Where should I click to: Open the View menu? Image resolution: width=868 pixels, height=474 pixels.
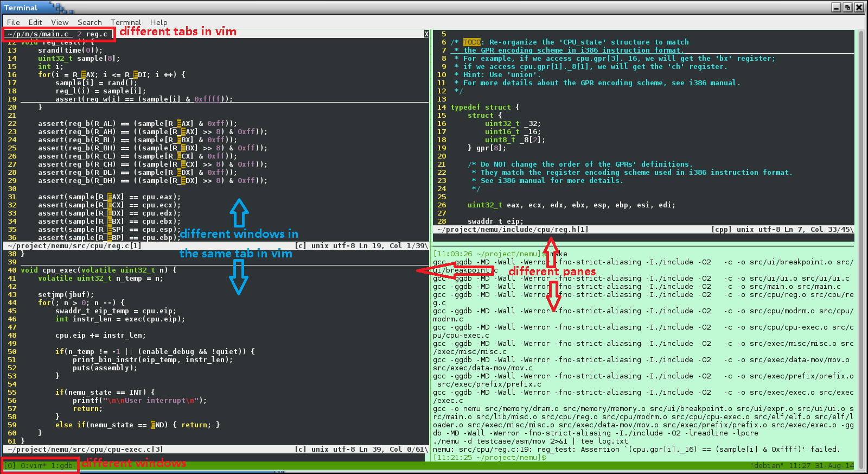[60, 22]
